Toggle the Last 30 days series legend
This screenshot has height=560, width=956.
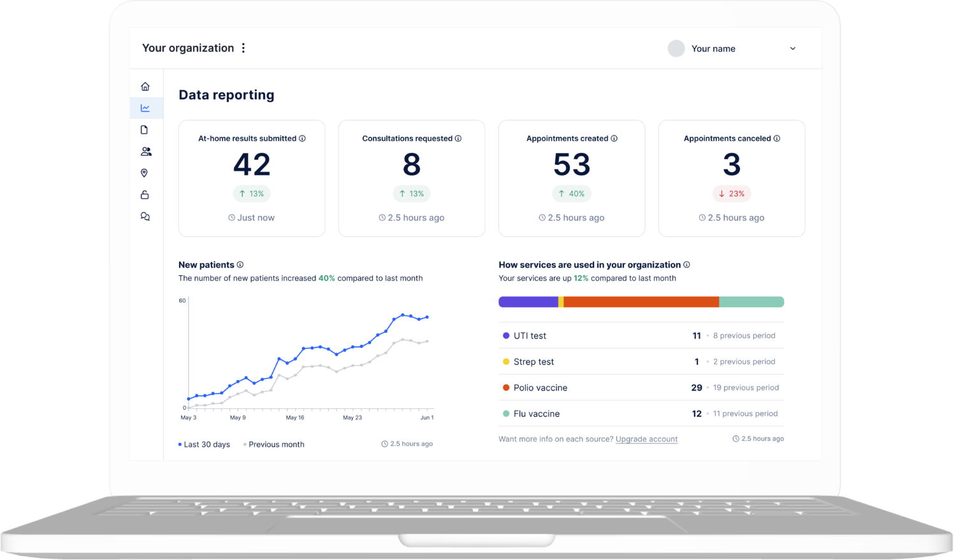(205, 444)
